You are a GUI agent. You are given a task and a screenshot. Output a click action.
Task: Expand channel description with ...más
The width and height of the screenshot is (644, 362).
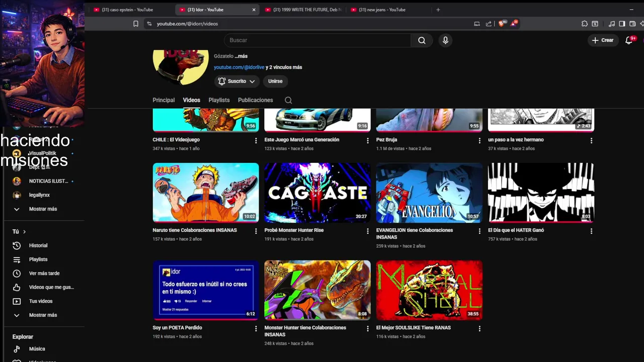241,56
